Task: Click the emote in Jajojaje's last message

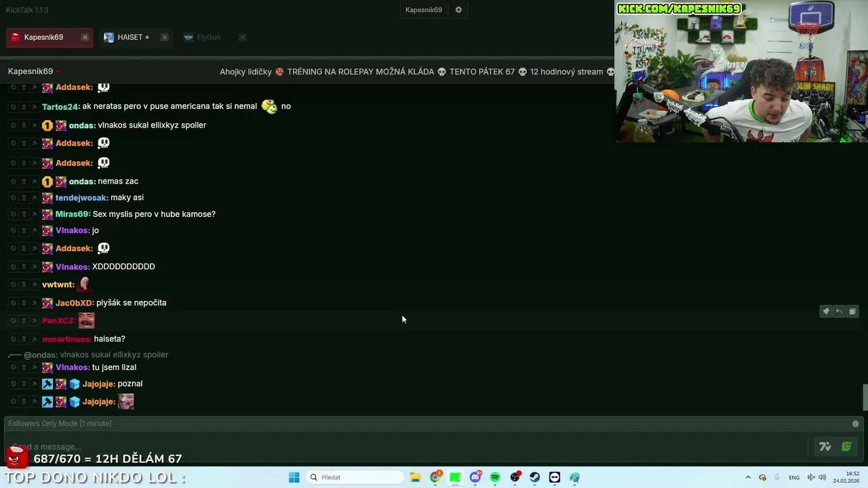Action: pos(125,402)
